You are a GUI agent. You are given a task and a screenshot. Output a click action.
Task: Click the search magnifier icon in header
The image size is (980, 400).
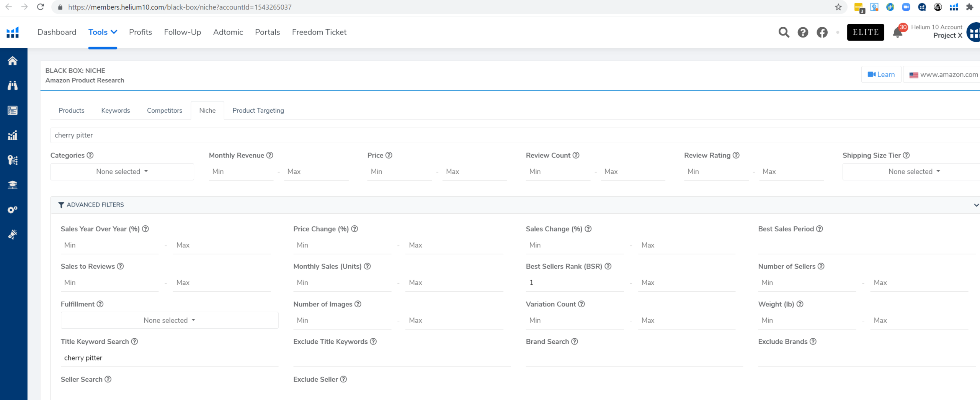point(784,33)
